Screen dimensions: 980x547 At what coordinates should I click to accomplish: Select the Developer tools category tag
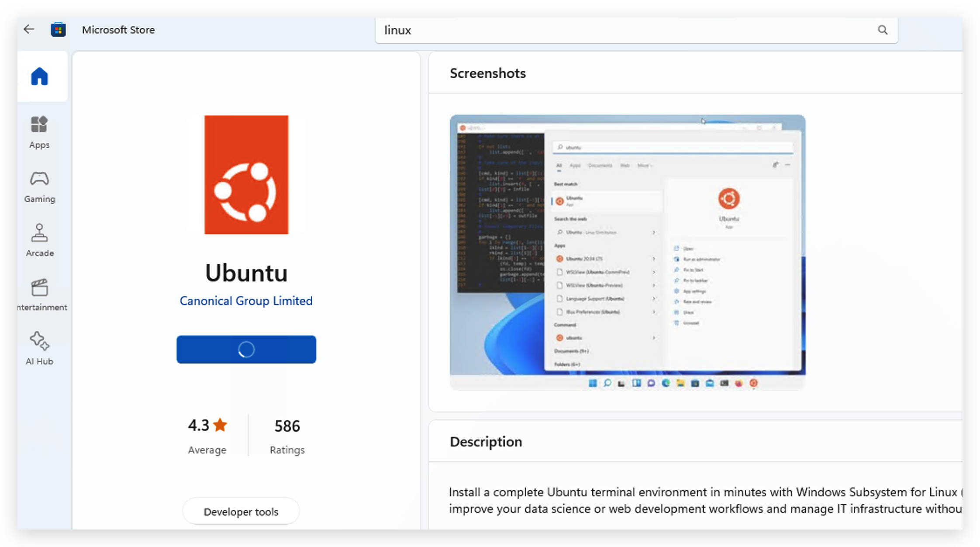pyautogui.click(x=241, y=511)
